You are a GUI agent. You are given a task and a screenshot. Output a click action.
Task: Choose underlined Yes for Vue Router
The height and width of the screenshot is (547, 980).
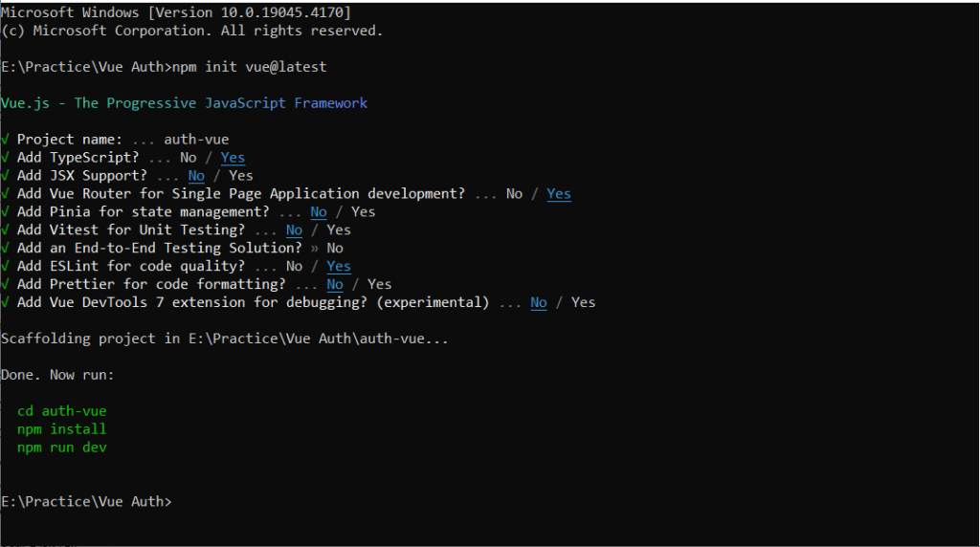(559, 194)
